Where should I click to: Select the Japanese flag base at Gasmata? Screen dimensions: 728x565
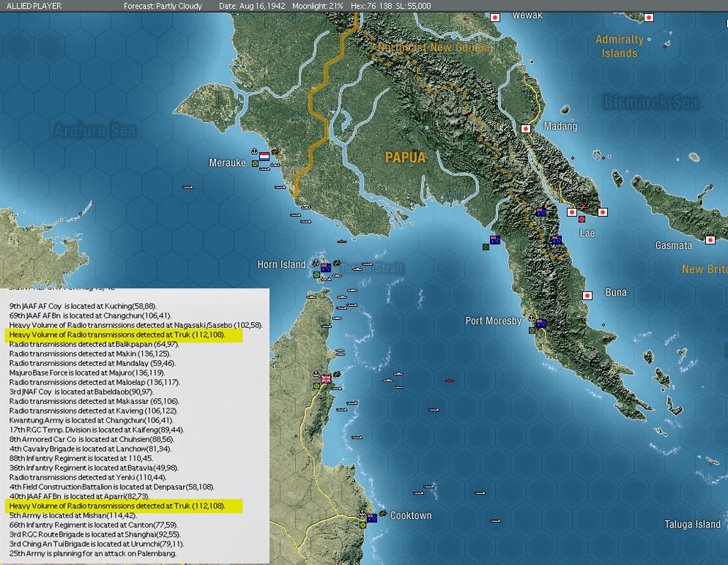tap(710, 240)
